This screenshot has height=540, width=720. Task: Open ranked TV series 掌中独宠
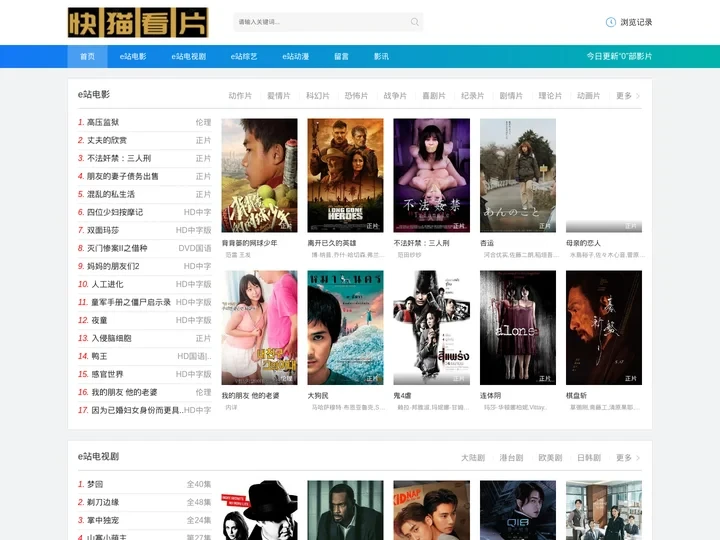pos(103,520)
